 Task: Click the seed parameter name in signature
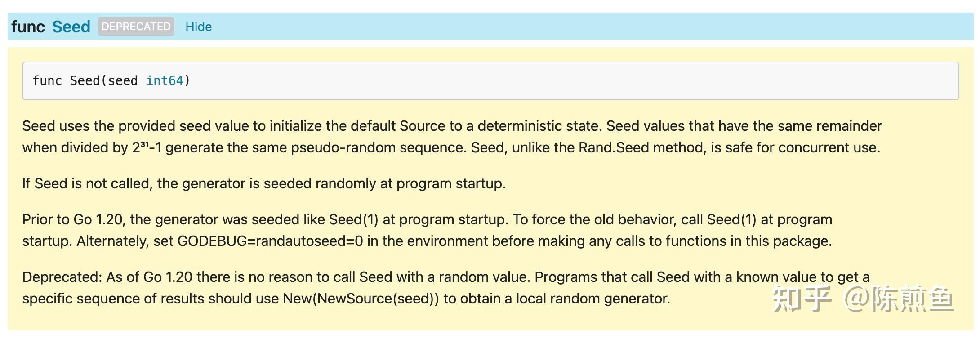122,81
